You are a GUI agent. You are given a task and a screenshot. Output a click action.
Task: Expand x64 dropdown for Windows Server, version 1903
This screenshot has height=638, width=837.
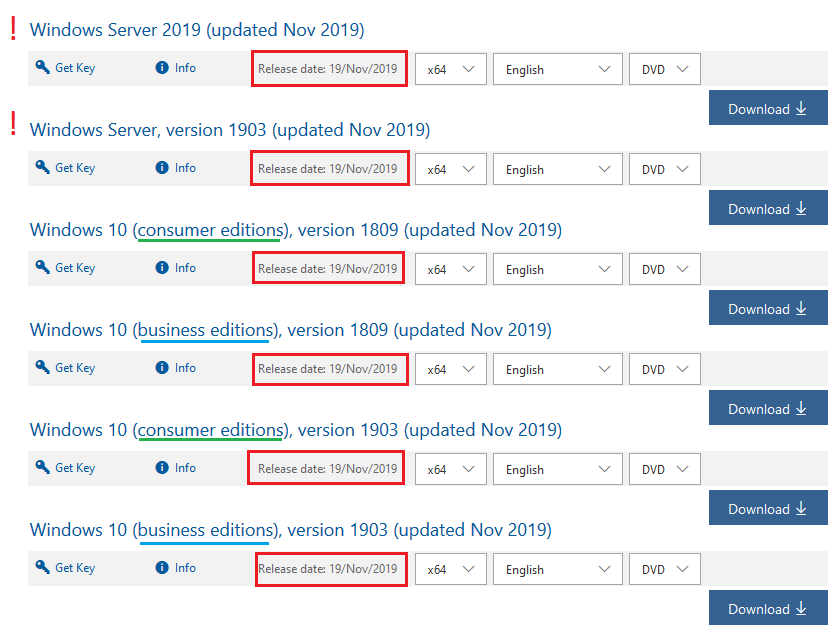click(451, 169)
